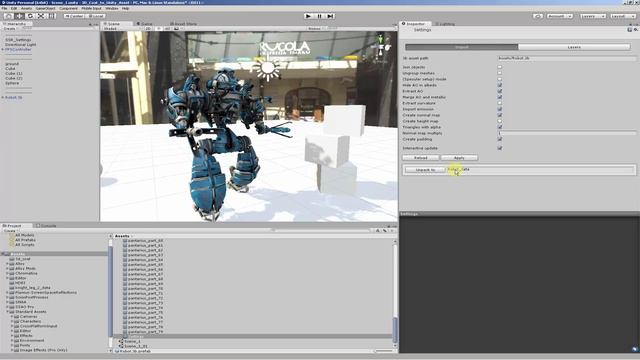640x360 pixels.
Task: Select the Robot_3b.prefab asset path bar
Action: click(133, 351)
